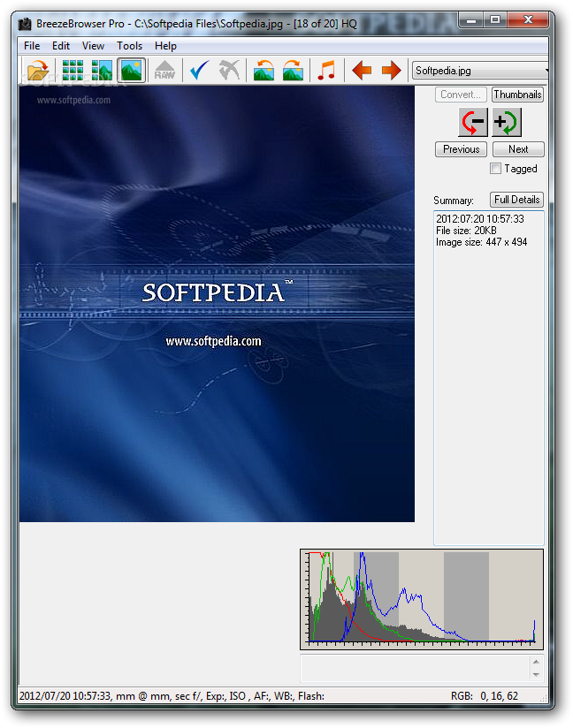Open the Edit menu
Viewport: 573px width, 728px height.
point(61,46)
